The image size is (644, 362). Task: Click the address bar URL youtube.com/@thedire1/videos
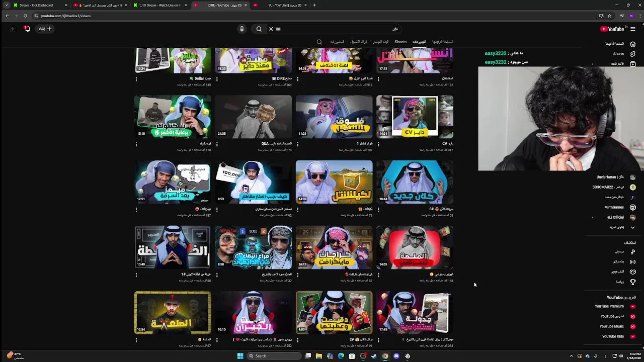(66, 16)
